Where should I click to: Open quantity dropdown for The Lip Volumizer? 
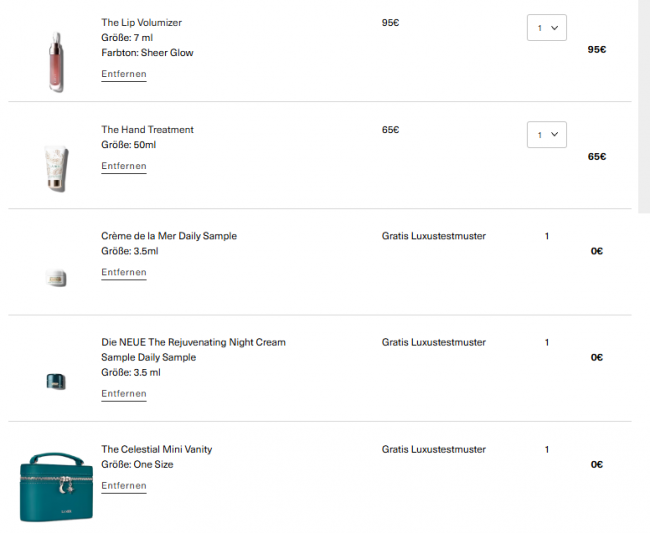tap(546, 28)
